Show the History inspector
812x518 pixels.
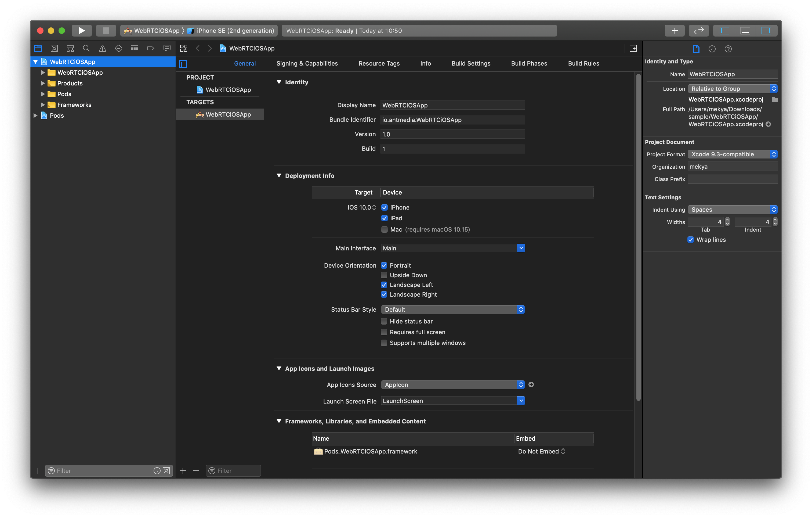(712, 49)
